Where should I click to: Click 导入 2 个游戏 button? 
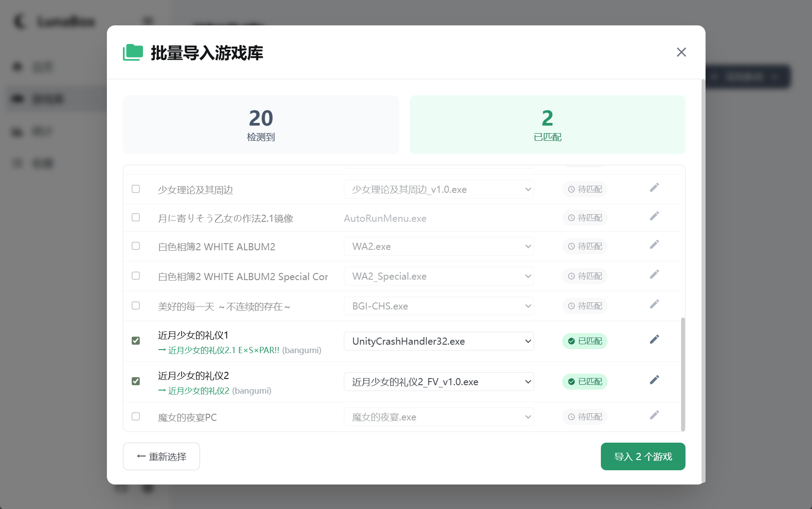[x=642, y=456]
